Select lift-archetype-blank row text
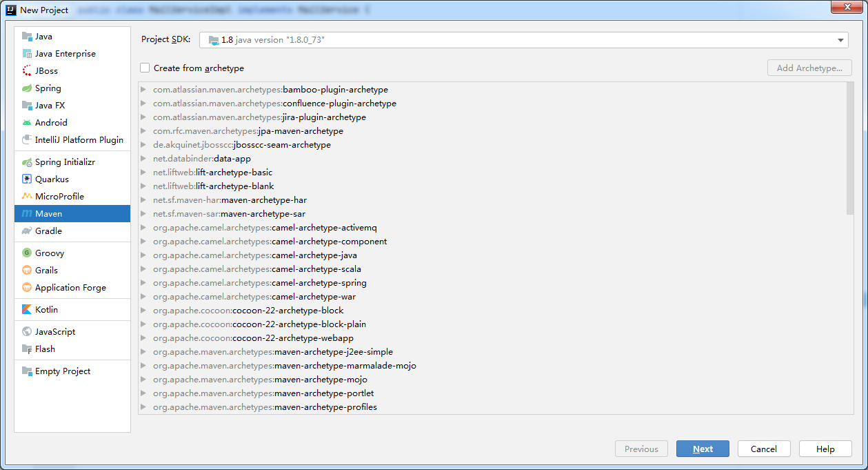Viewport: 868px width, 470px height. [x=213, y=186]
